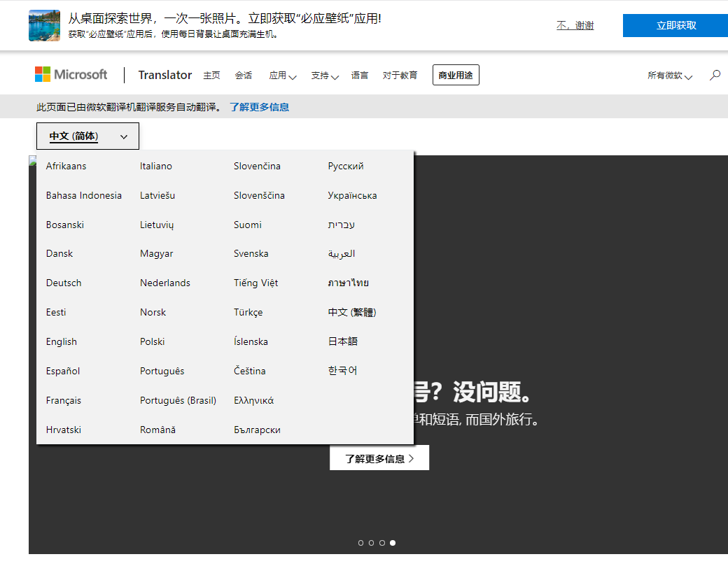Select Magyar language

click(x=157, y=254)
